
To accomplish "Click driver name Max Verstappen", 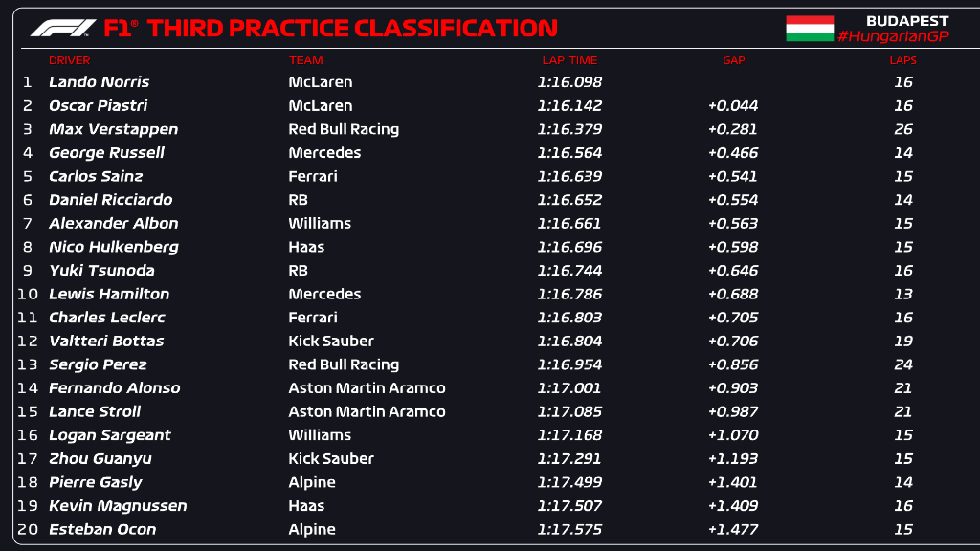I will tap(113, 129).
